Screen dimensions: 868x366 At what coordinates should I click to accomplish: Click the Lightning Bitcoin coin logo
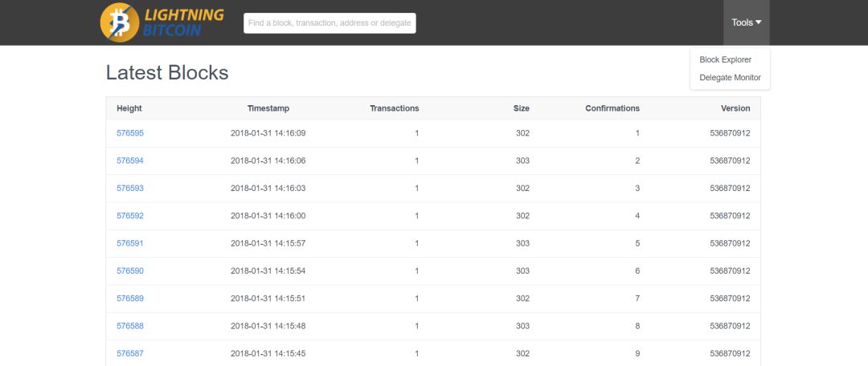tap(120, 22)
